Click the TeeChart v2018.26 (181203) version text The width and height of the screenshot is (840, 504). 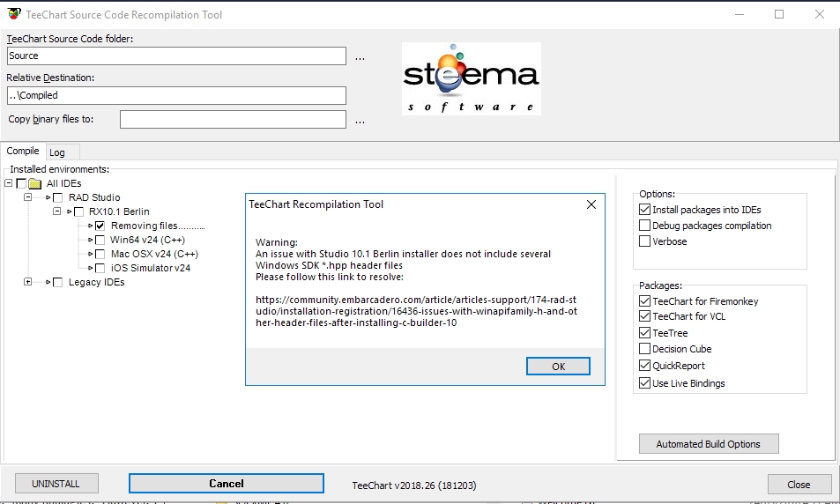click(414, 485)
